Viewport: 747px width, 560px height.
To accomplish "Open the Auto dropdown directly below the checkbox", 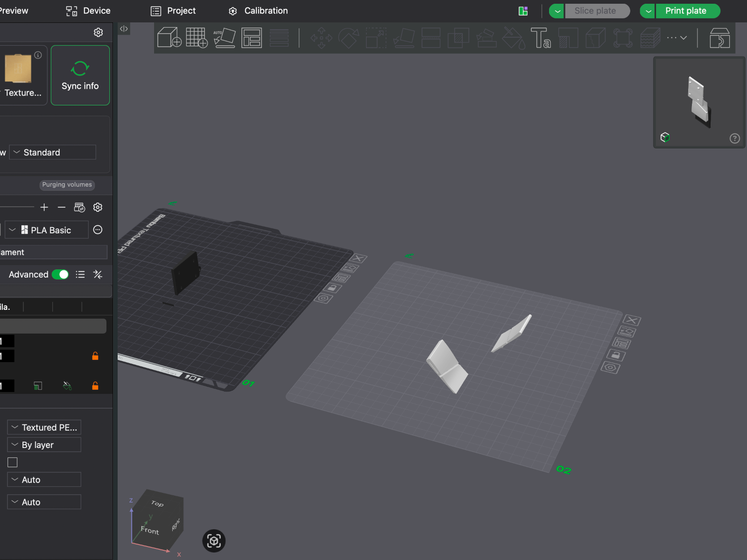I will [x=44, y=480].
